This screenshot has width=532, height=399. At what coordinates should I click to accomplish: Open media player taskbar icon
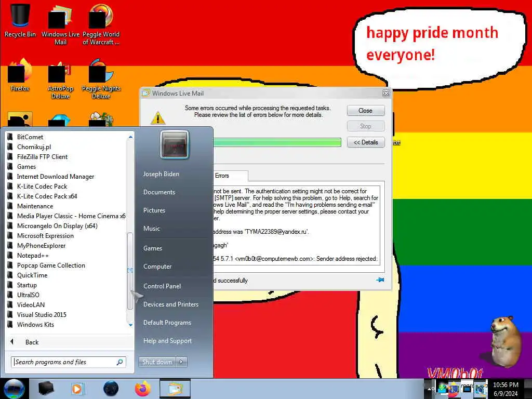[77, 389]
